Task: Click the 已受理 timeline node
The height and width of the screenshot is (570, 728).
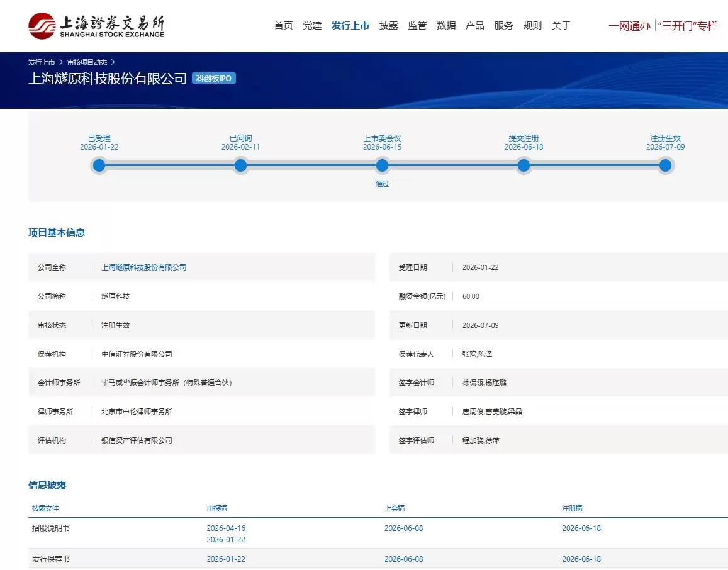Action: [99, 165]
